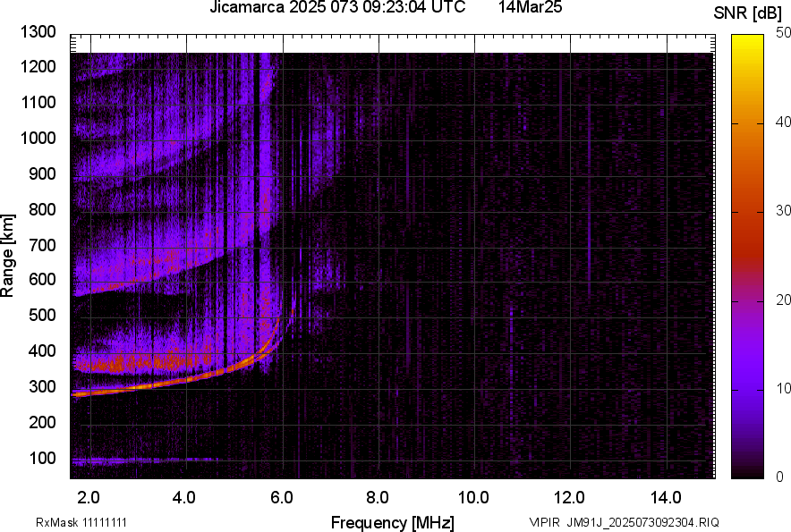Click the range tick label '800'
Screen dimensions: 791x532
(42, 209)
